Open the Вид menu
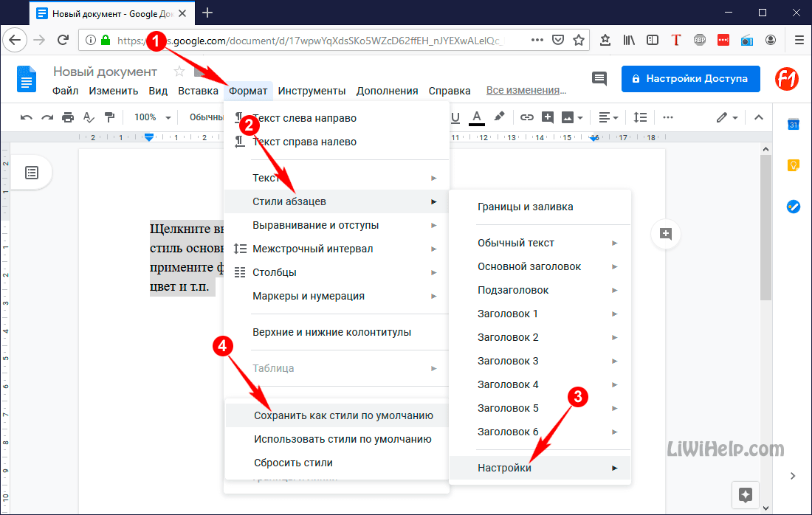Image resolution: width=812 pixels, height=515 pixels. click(x=158, y=91)
